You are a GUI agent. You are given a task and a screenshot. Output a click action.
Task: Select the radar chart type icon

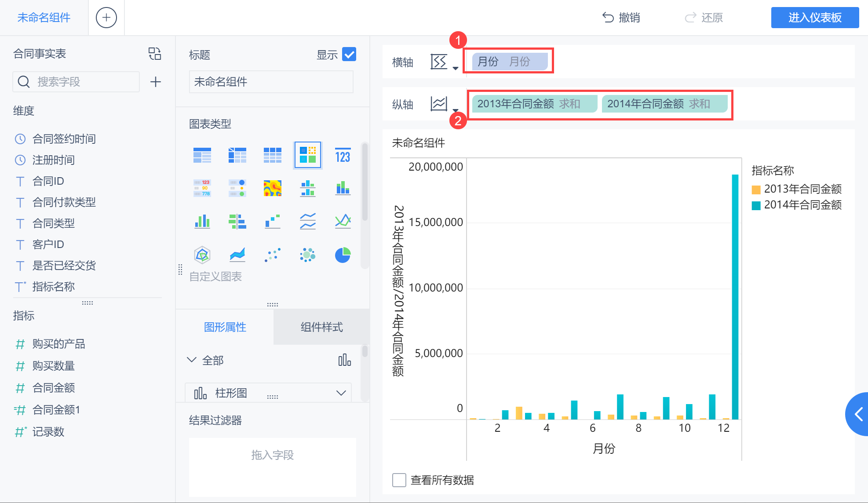point(202,255)
